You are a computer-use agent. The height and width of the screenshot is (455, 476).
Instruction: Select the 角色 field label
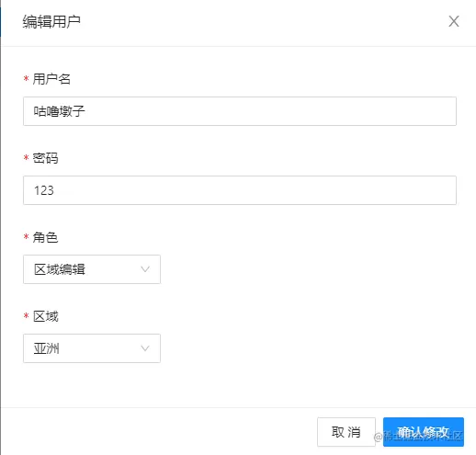(45, 237)
